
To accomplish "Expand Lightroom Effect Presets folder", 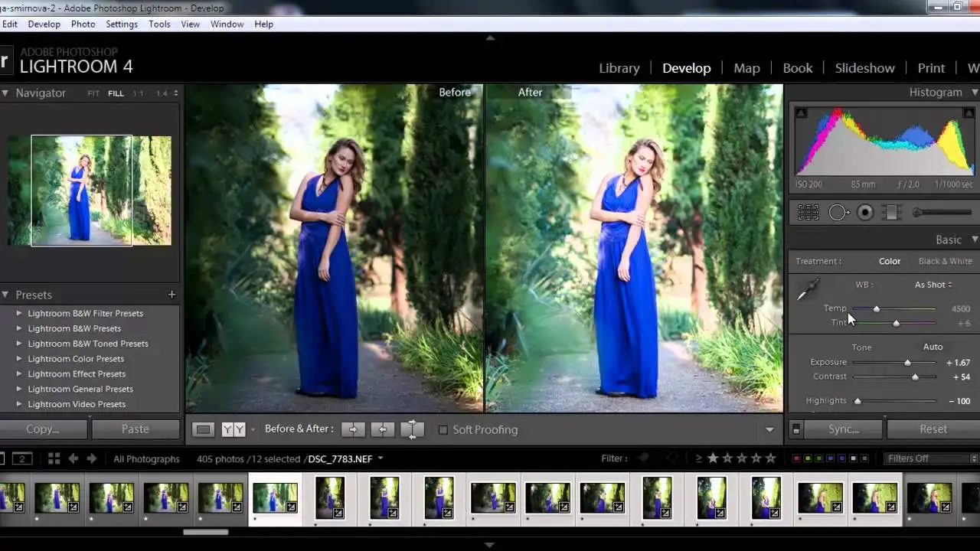I will (x=19, y=374).
